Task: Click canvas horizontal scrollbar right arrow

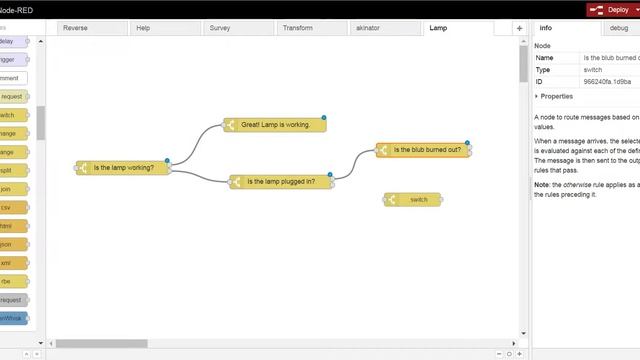Action: pyautogui.click(x=513, y=344)
